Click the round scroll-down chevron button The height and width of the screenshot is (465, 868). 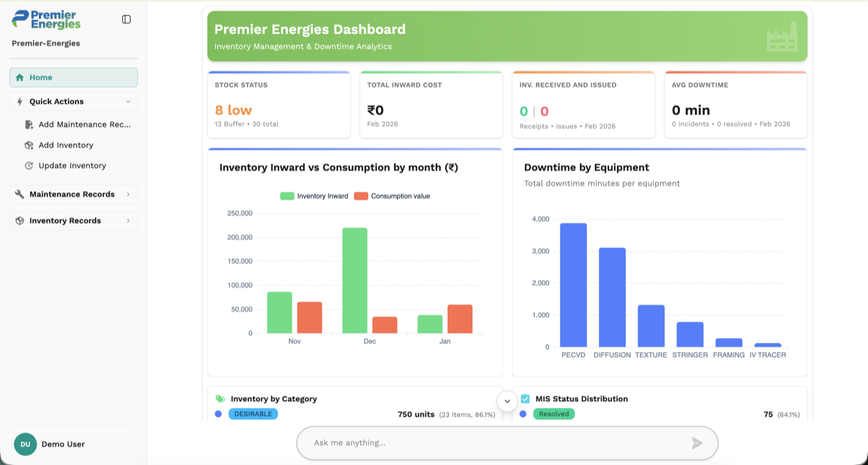507,401
